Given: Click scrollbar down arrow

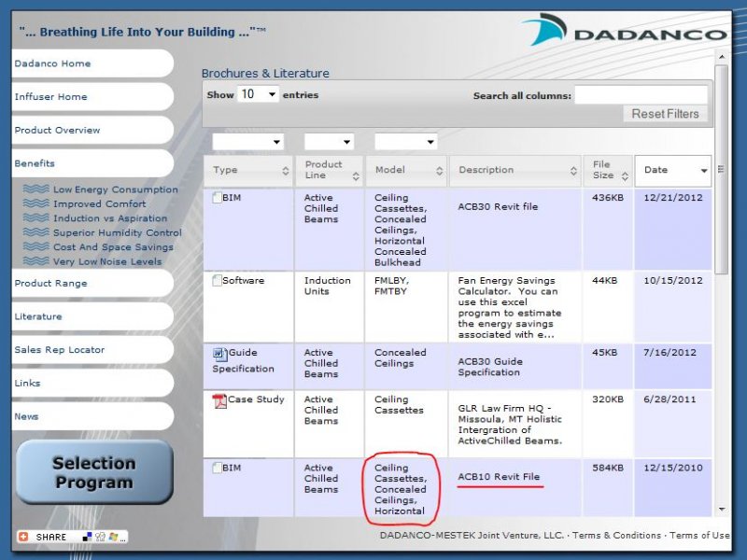Looking at the screenshot, I should pyautogui.click(x=722, y=509).
